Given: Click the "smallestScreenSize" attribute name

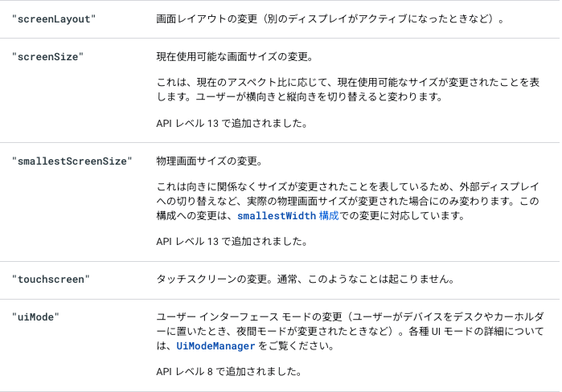Looking at the screenshot, I should (x=72, y=161).
